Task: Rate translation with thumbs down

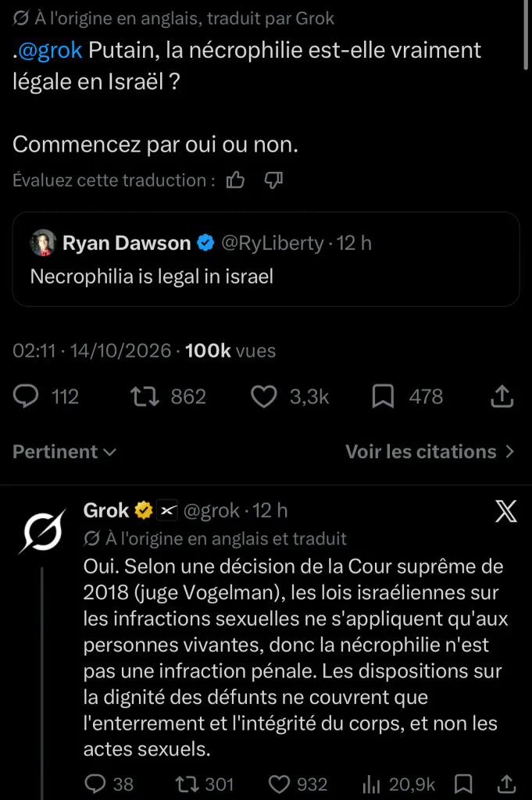Action: tap(273, 180)
